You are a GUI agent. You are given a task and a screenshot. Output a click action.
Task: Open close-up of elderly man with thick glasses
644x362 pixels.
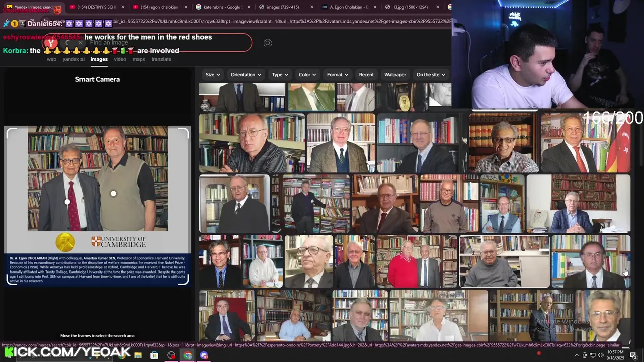(308, 261)
